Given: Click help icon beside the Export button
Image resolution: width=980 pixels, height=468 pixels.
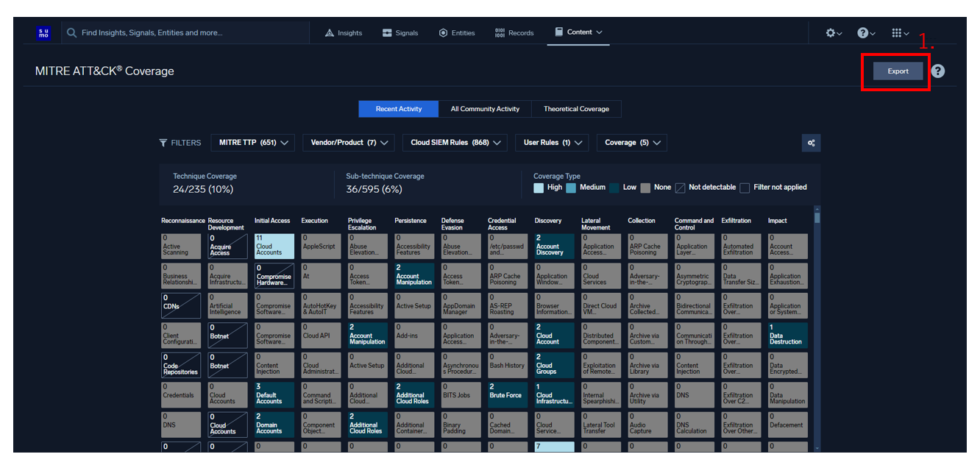Looking at the screenshot, I should pyautogui.click(x=937, y=71).
